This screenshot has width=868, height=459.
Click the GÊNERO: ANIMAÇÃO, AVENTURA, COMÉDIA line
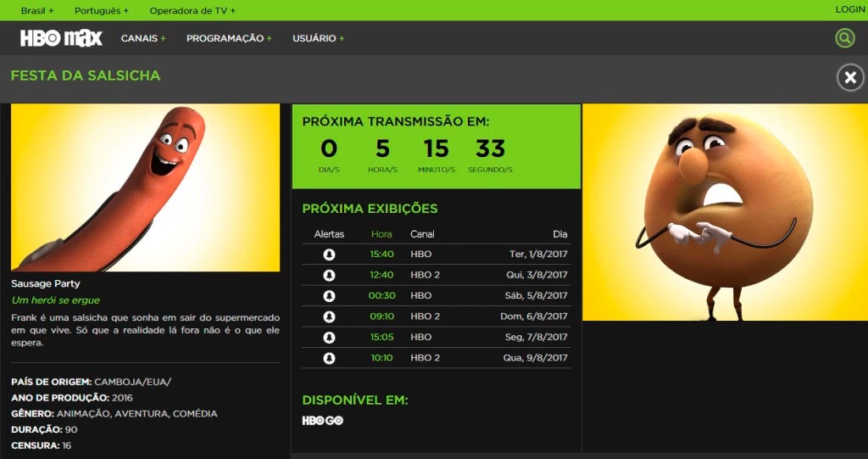(x=114, y=414)
